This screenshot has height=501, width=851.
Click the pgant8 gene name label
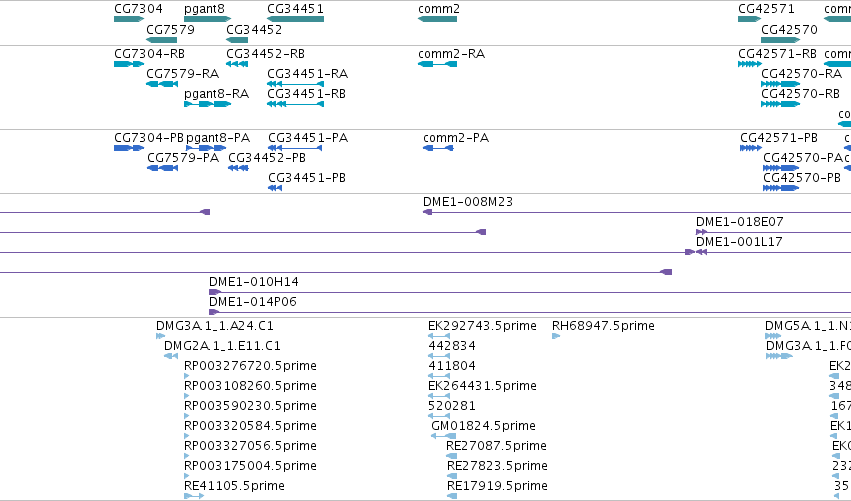(x=204, y=9)
